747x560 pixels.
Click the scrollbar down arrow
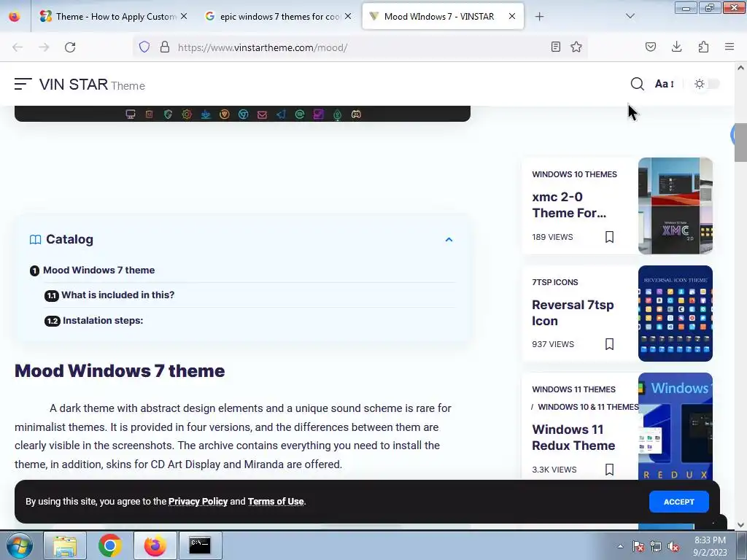[x=741, y=525]
